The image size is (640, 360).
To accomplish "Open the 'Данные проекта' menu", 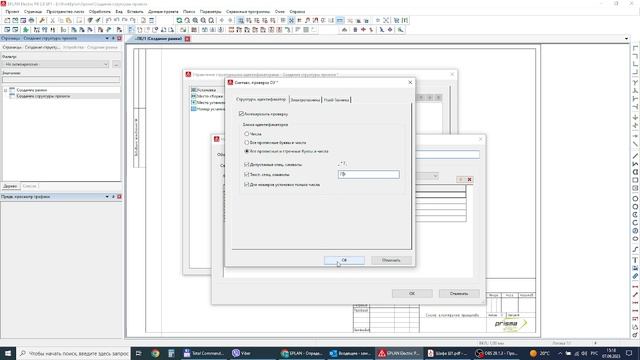I will tap(163, 11).
